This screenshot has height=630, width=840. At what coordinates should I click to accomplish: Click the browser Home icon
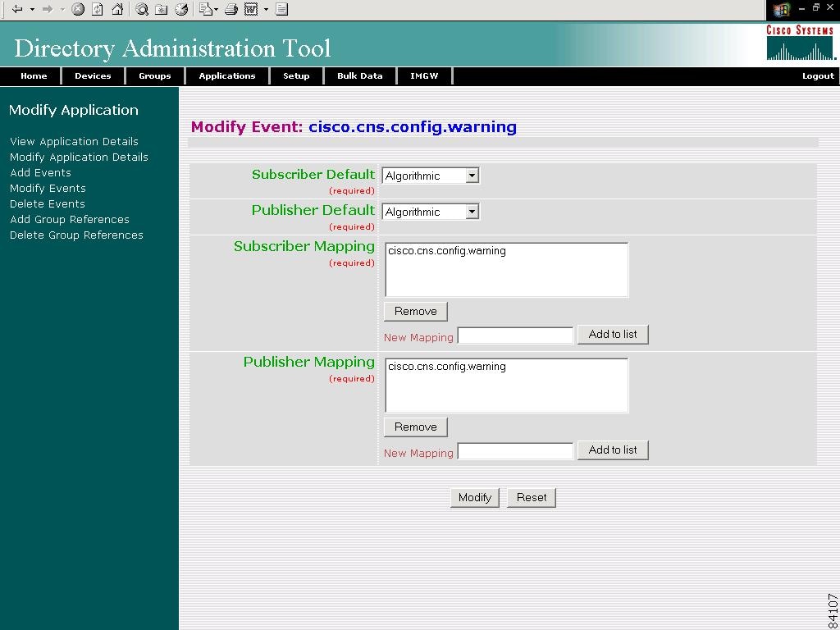pos(117,9)
